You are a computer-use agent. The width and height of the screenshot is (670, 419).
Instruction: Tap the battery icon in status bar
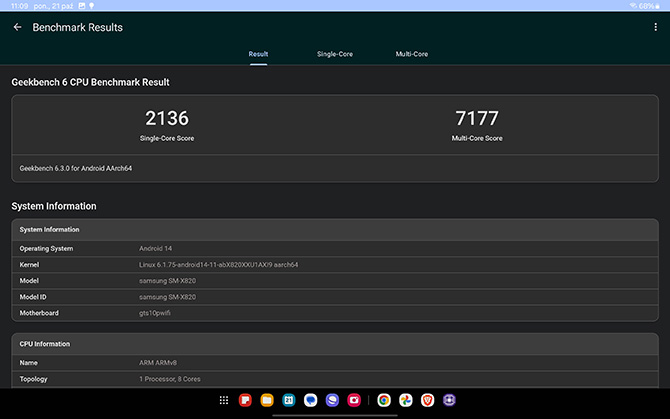(x=658, y=6)
